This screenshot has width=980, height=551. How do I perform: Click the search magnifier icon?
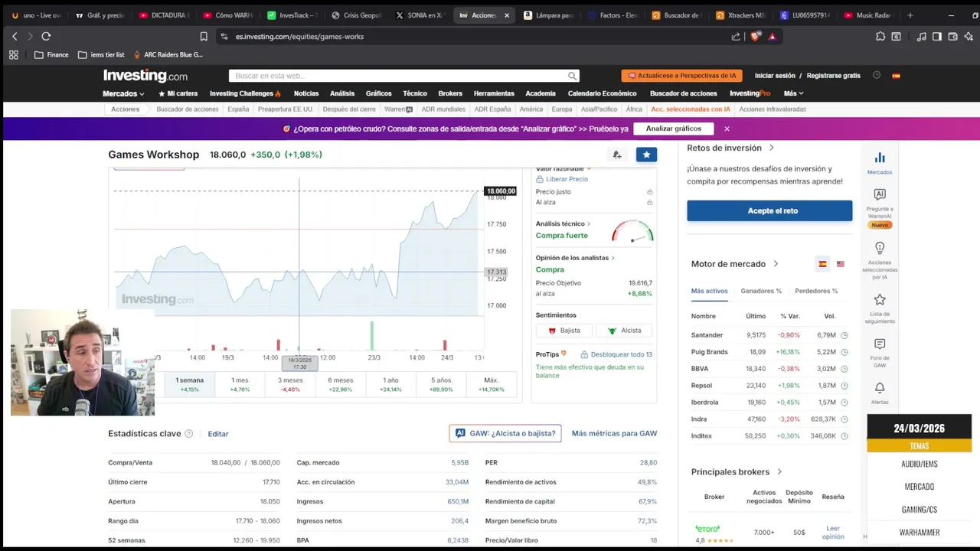(x=572, y=76)
